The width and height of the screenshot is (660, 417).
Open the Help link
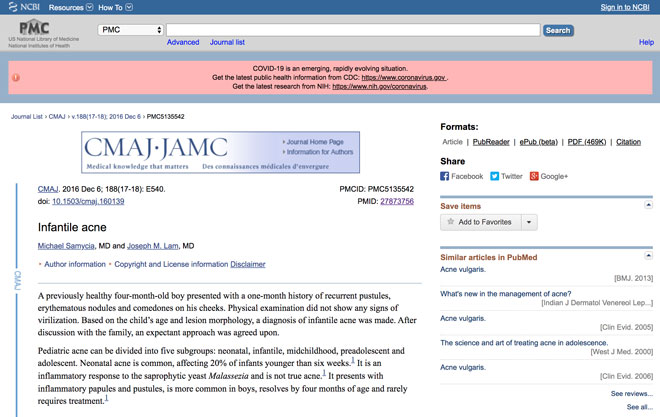click(x=646, y=42)
